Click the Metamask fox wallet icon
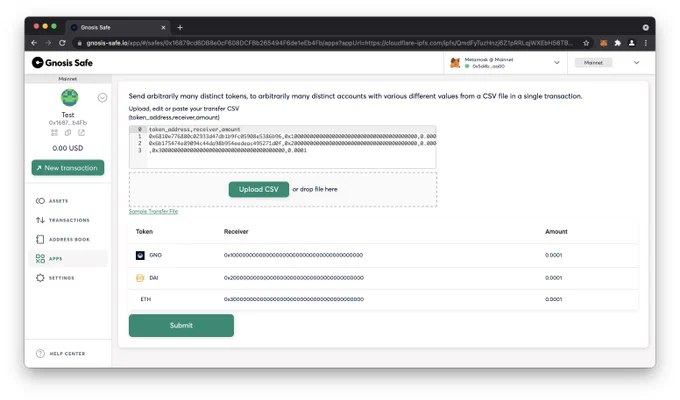680x400 pixels. (x=455, y=63)
